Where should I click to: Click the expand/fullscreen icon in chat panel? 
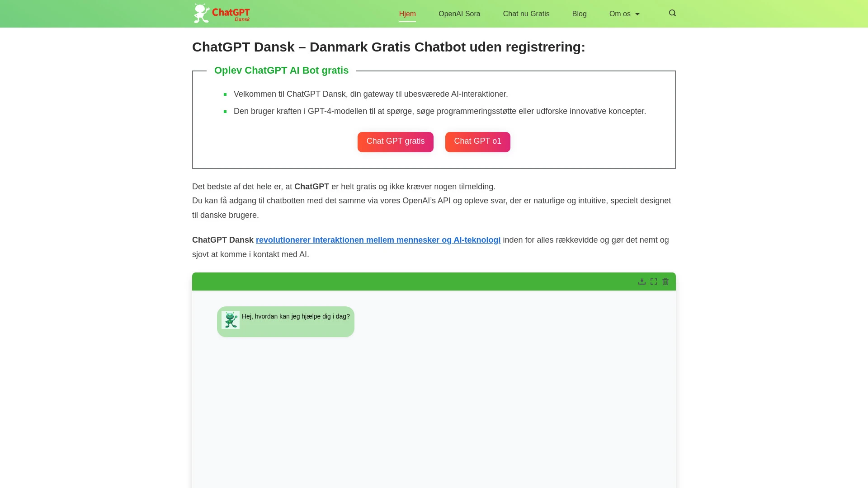coord(653,281)
